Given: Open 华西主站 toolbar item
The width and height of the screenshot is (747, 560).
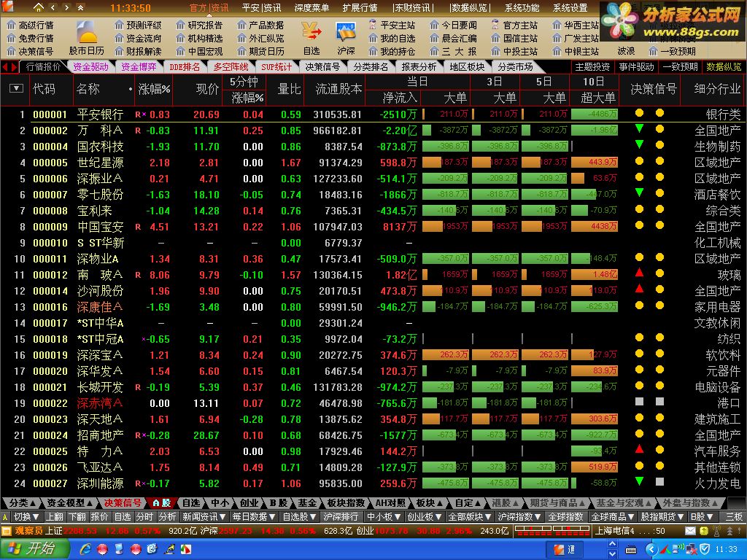Looking at the screenshot, I should pyautogui.click(x=576, y=25).
